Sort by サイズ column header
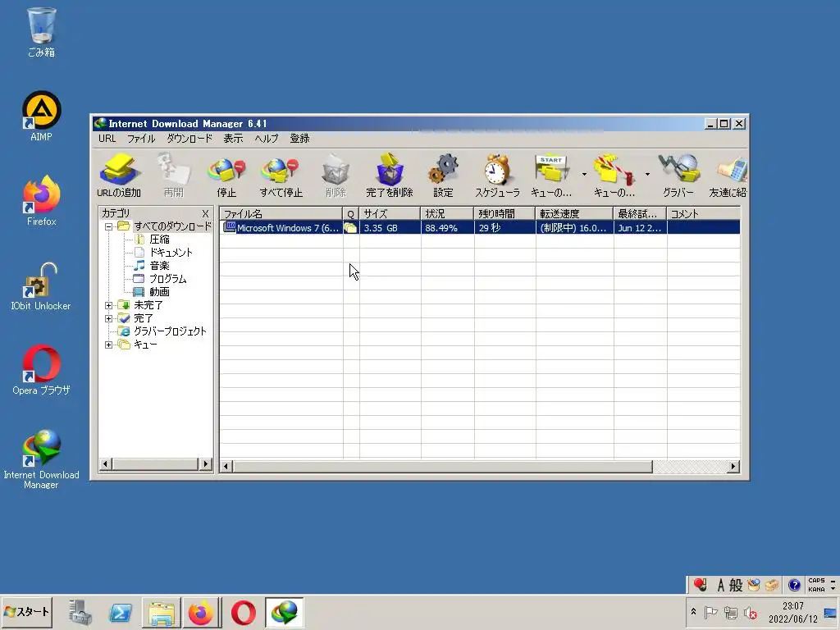The width and height of the screenshot is (840, 630). coord(390,213)
